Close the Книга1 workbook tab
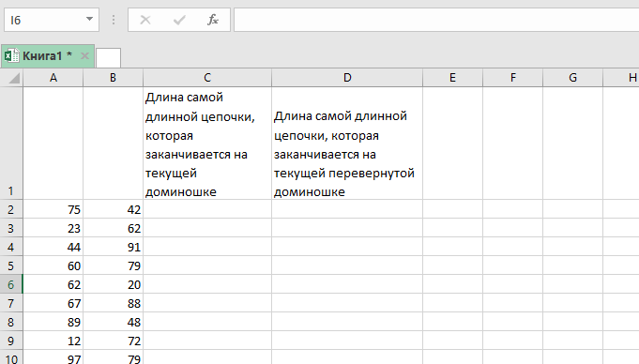This screenshot has height=364, width=639. 84,56
